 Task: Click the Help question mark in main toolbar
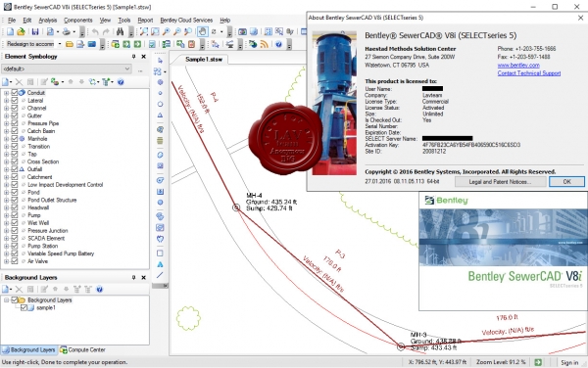coord(278,45)
